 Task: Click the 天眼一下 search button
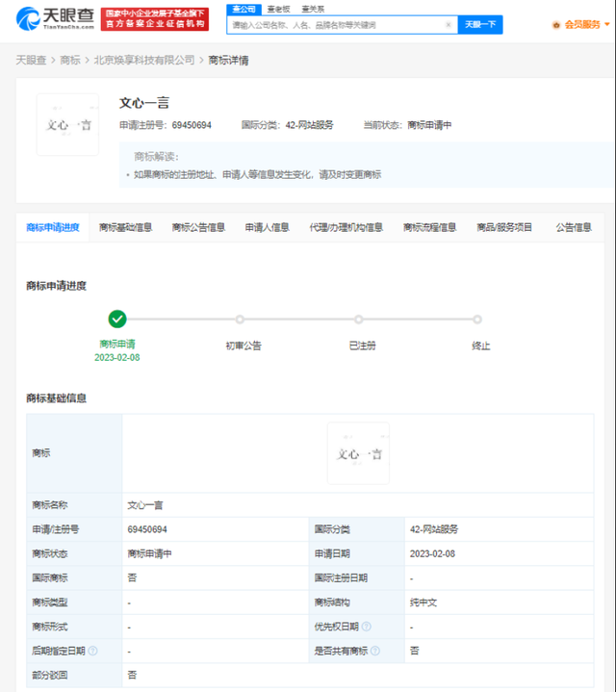480,25
